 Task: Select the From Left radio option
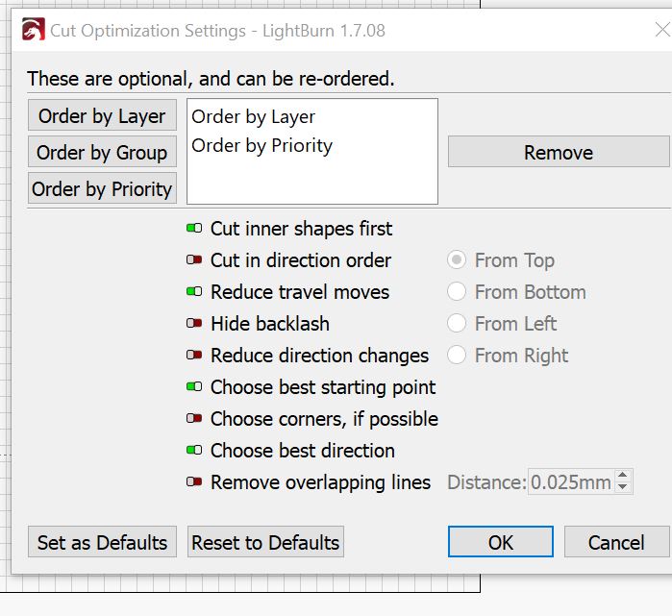pos(457,324)
